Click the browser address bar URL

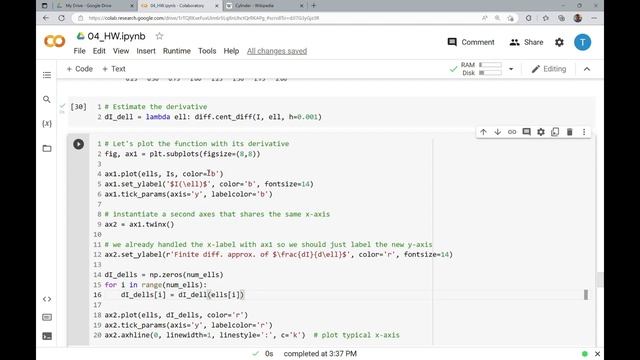204,18
